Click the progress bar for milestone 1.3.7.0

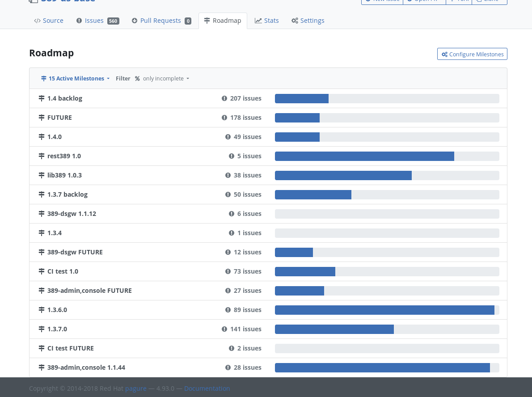tap(387, 329)
